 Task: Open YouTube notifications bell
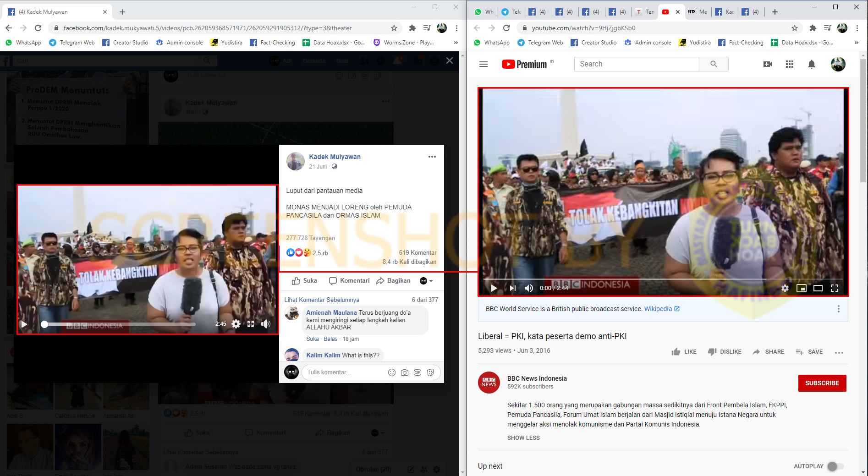click(x=812, y=64)
